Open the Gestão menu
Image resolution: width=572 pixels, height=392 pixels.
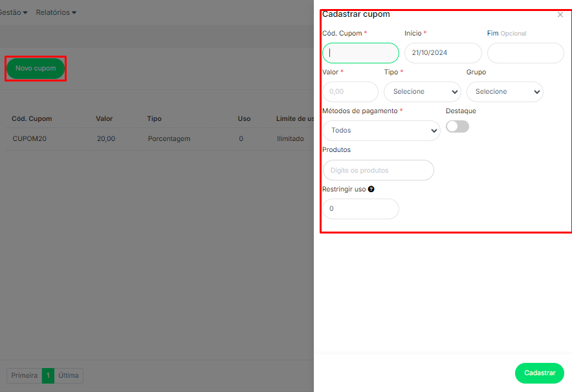(x=13, y=12)
